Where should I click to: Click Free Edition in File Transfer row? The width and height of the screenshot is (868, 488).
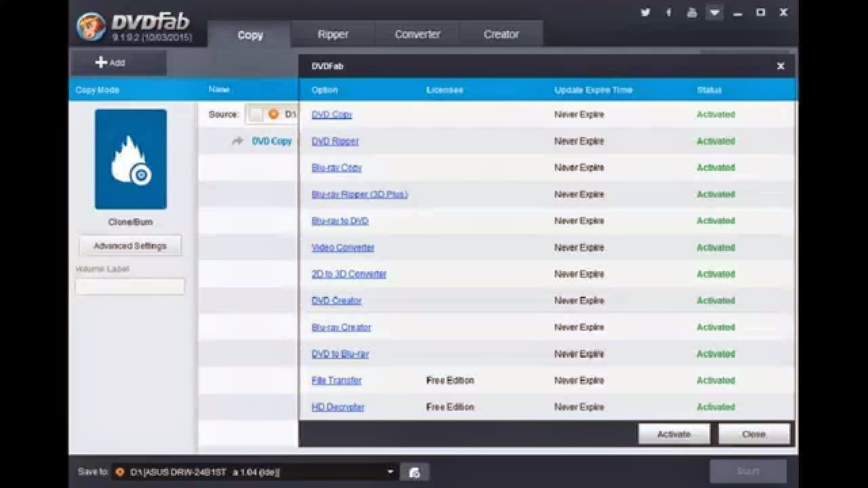click(x=450, y=380)
